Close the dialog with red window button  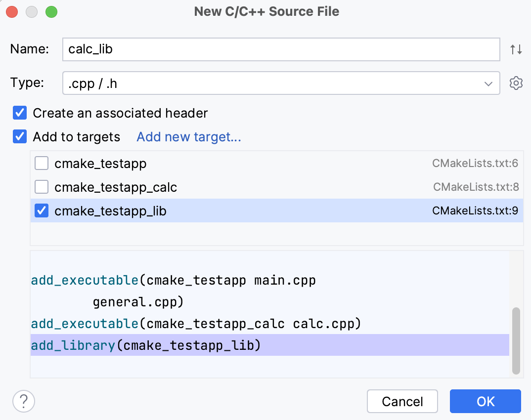point(12,12)
